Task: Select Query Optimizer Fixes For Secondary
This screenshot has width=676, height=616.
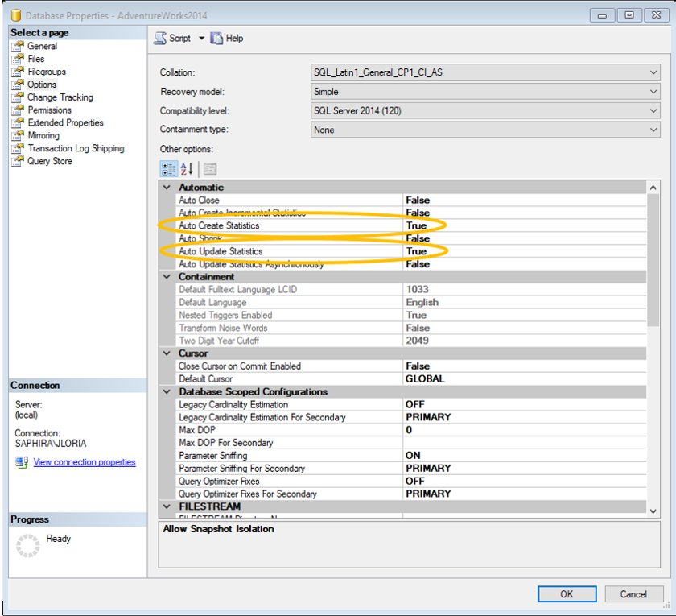Action: click(x=411, y=494)
